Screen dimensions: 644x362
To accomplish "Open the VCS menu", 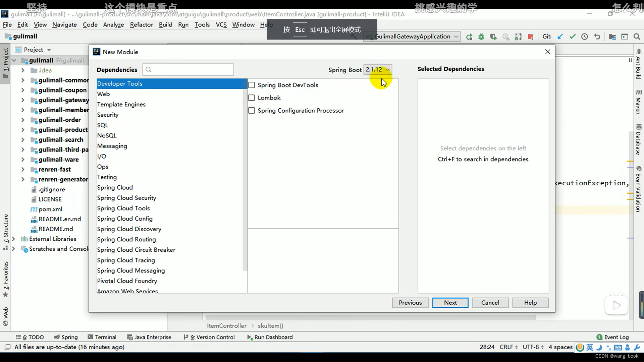I will 221,25.
